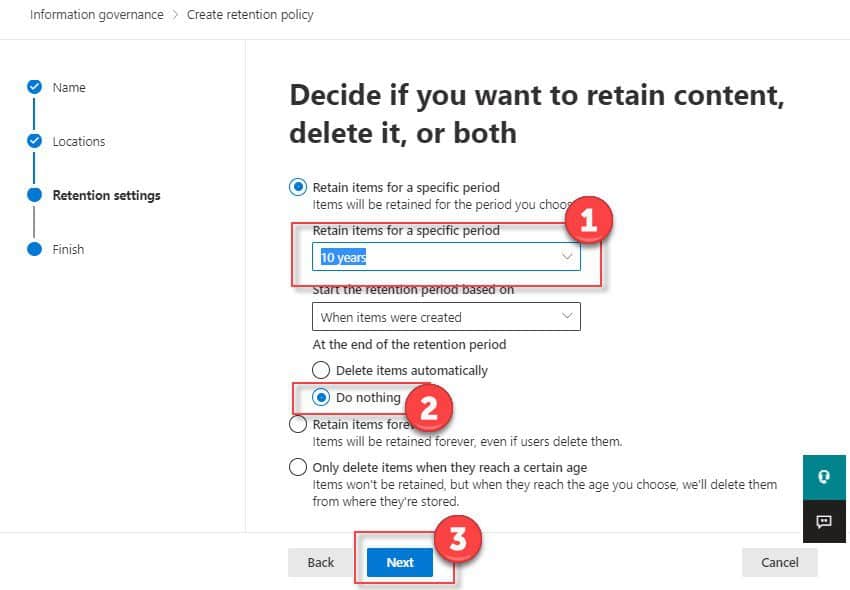Screen dimensions: 850x590
Task: Click the Next button
Action: 400,563
